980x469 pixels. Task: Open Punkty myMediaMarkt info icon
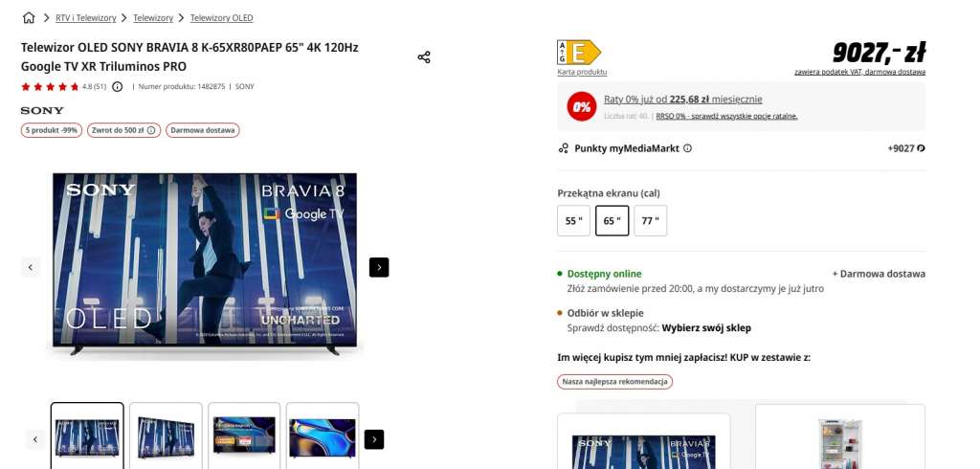[687, 148]
